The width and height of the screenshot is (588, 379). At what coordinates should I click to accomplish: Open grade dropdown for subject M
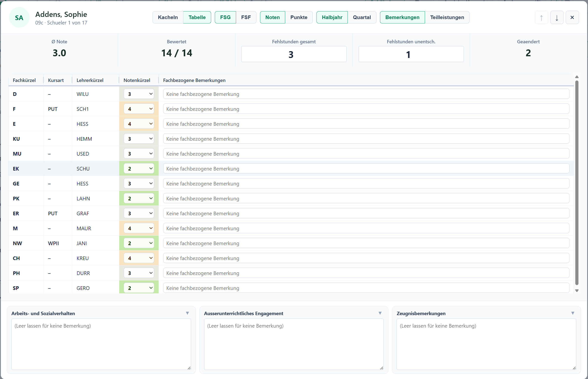[x=139, y=228]
